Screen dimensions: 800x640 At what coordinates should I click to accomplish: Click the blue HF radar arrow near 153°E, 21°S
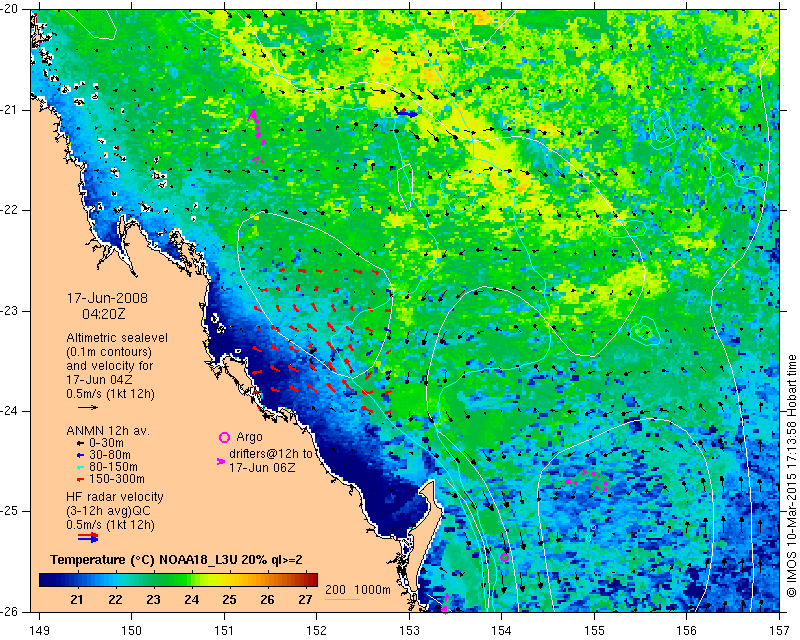(407, 114)
